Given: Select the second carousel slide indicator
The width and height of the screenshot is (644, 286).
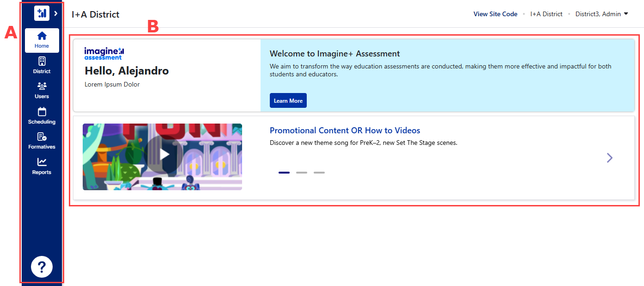Looking at the screenshot, I should click(x=302, y=173).
